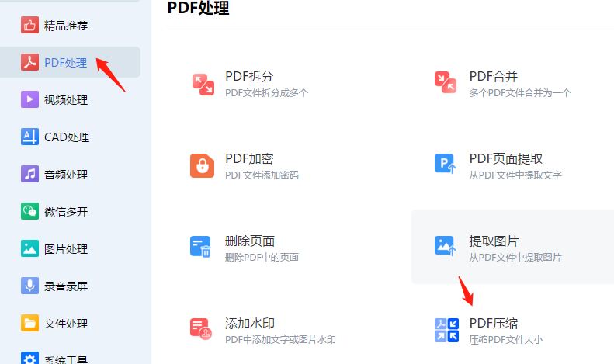Click the microphone 录音录屏 icon
This screenshot has height=364, width=614.
tap(29, 286)
